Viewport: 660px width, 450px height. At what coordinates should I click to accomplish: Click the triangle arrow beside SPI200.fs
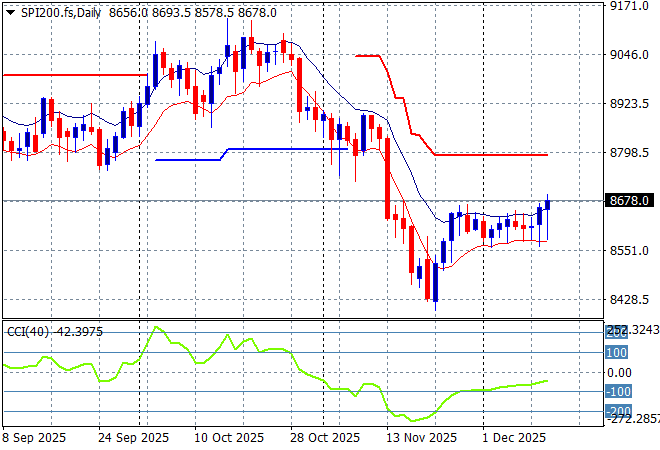(x=10, y=10)
